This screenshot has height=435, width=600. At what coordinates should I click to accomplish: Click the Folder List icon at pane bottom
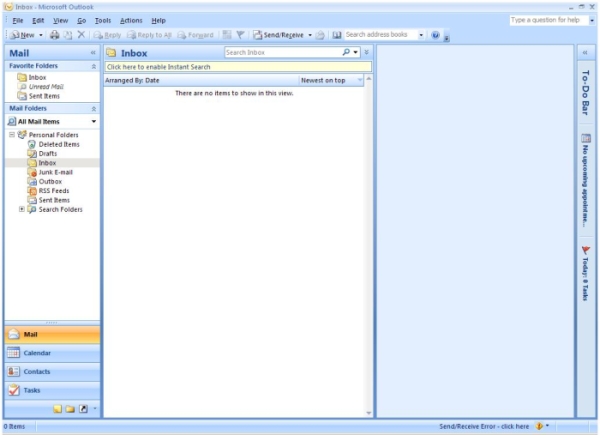(x=70, y=409)
